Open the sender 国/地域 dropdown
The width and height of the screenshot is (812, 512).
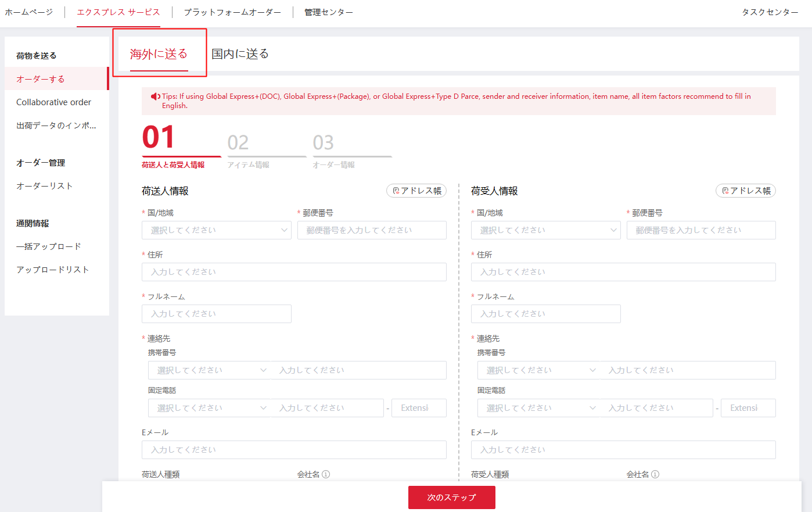tap(216, 230)
